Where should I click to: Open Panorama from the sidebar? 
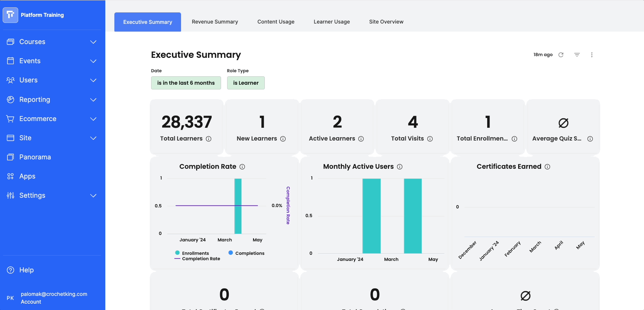35,157
